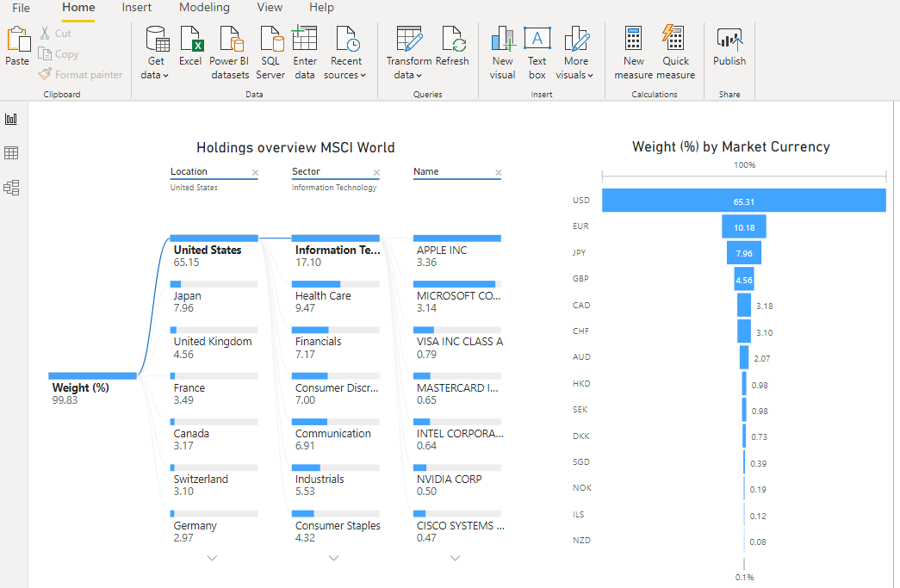
Task: Create a New measure
Action: point(634,53)
